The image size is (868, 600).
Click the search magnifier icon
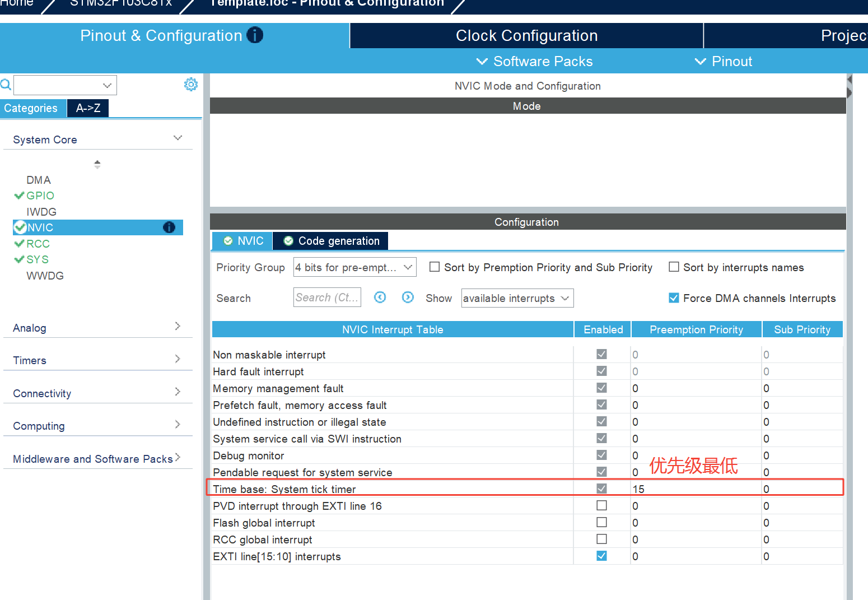[6, 85]
